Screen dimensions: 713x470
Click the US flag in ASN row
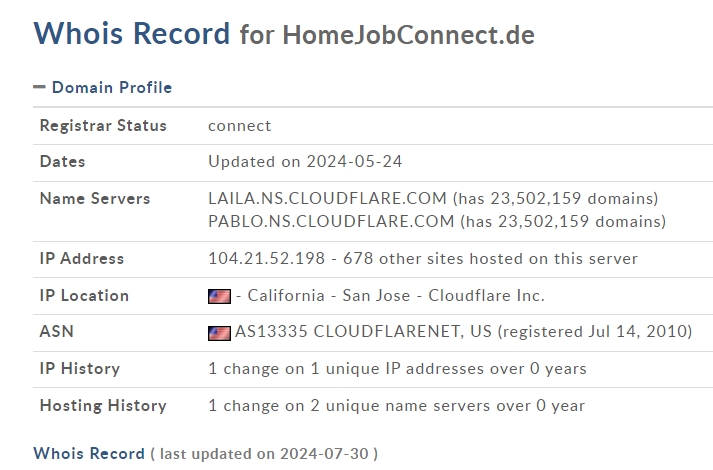pyautogui.click(x=219, y=333)
